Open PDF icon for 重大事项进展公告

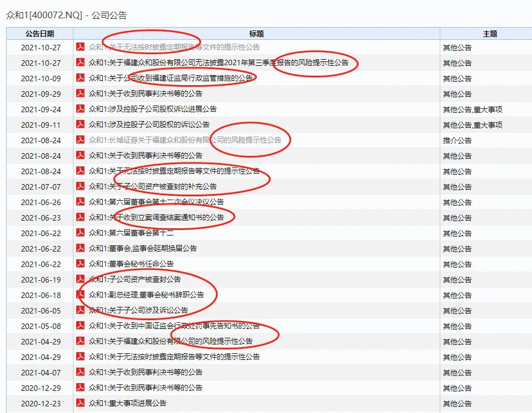pyautogui.click(x=80, y=403)
